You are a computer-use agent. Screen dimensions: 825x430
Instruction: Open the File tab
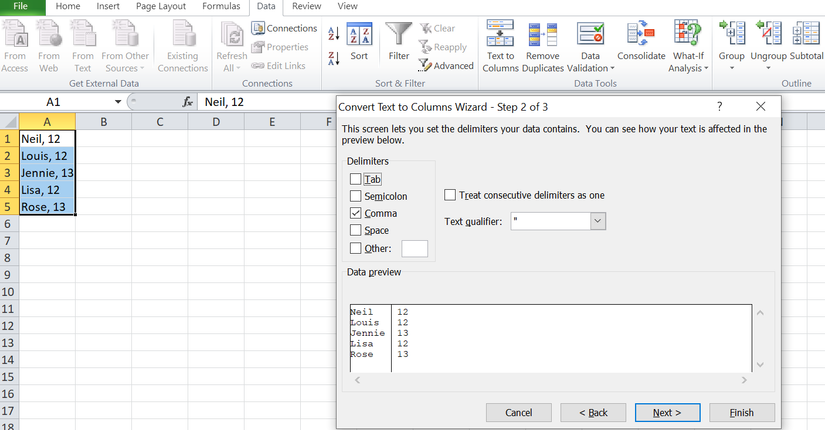21,6
